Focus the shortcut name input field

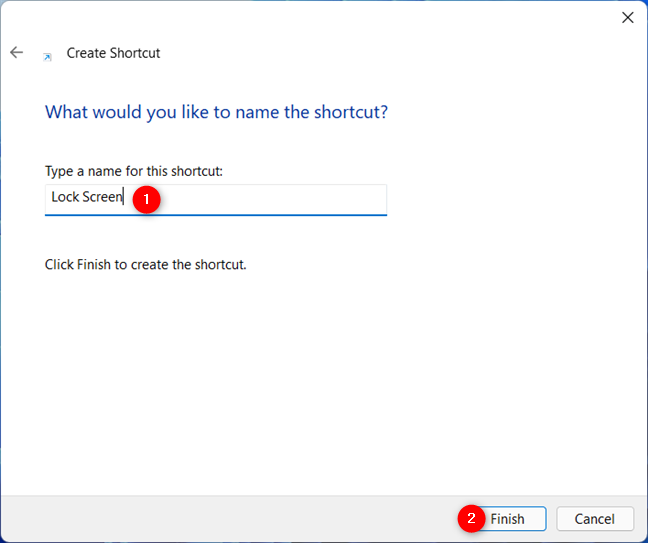click(x=216, y=200)
